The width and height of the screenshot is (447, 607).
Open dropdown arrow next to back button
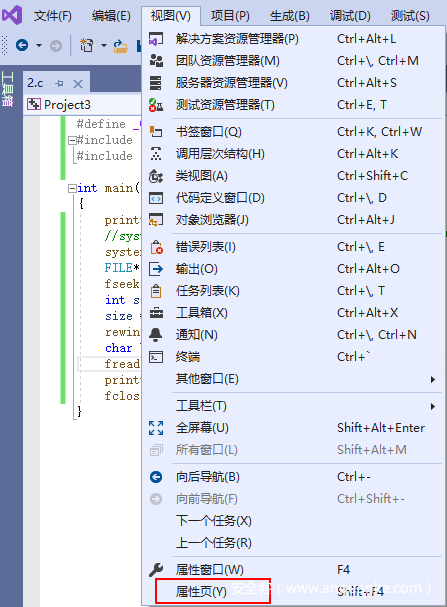tap(39, 46)
